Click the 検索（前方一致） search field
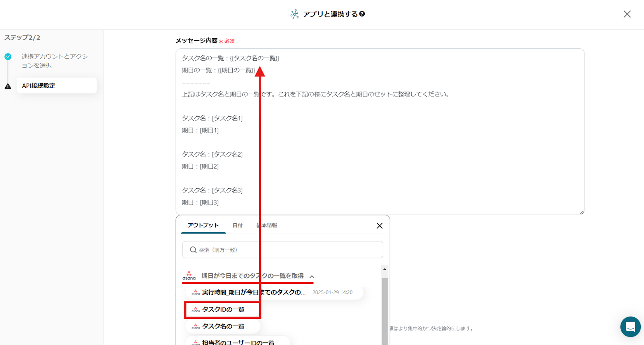644x345 pixels. point(283,250)
